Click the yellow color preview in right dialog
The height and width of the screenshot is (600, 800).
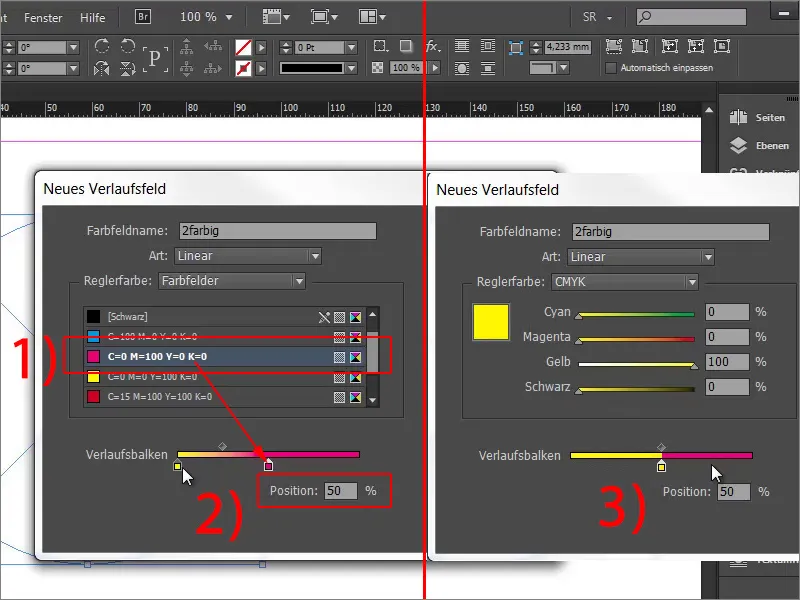pyautogui.click(x=491, y=322)
